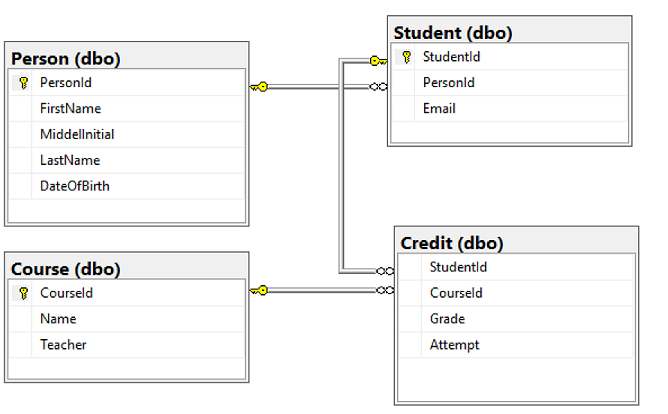
Task: Select the DateOfBirth column row
Action: [x=75, y=186]
